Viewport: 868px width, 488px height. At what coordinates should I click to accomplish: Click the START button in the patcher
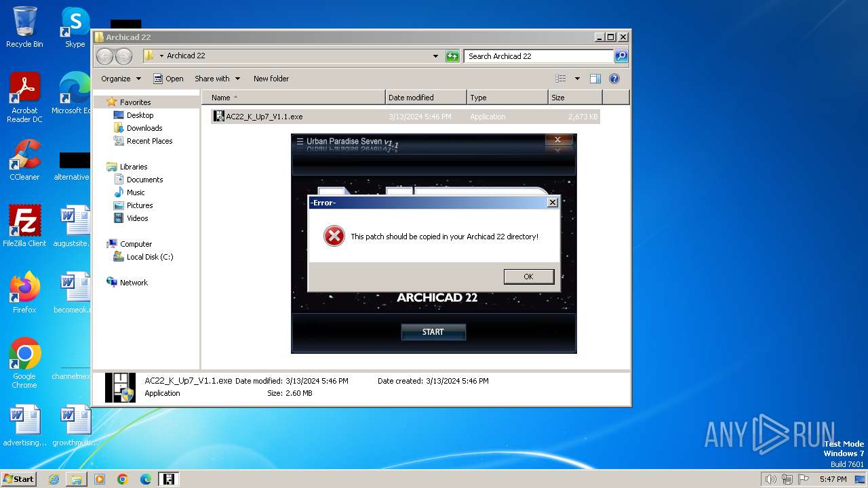(x=433, y=332)
